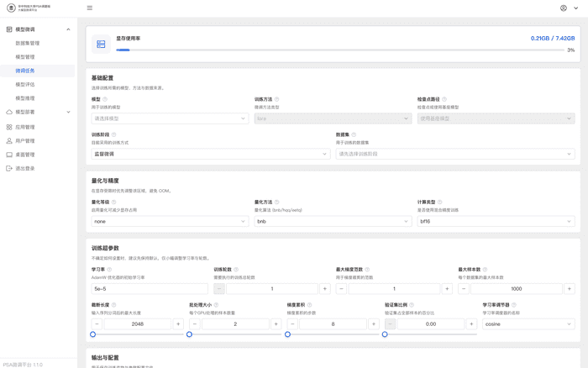Click the 学习率 input field with 5e-5
588x368 pixels.
150,289
